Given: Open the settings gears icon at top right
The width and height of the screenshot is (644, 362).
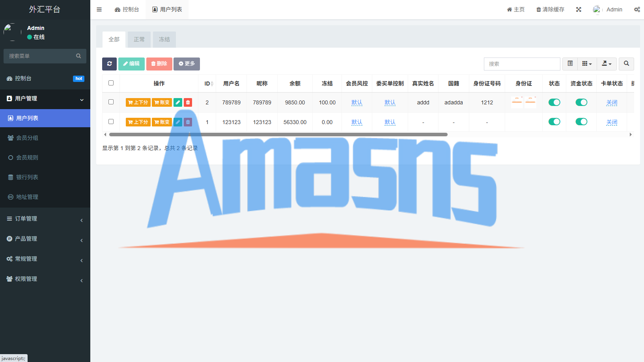Looking at the screenshot, I should pos(637,9).
